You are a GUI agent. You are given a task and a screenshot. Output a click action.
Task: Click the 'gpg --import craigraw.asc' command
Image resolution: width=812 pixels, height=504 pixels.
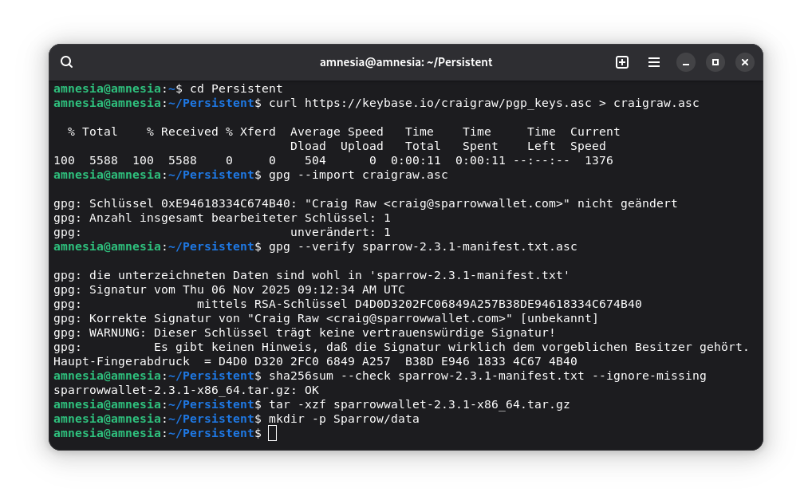[358, 175]
